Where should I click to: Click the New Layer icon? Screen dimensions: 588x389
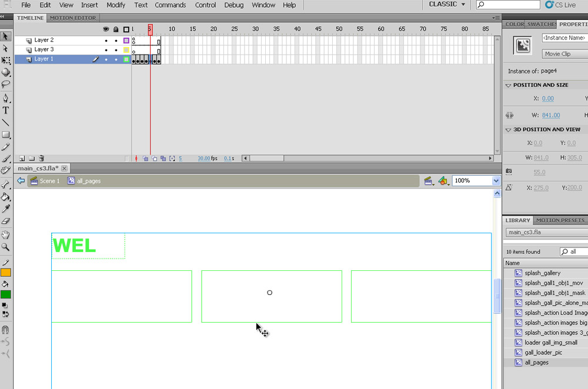tap(22, 159)
